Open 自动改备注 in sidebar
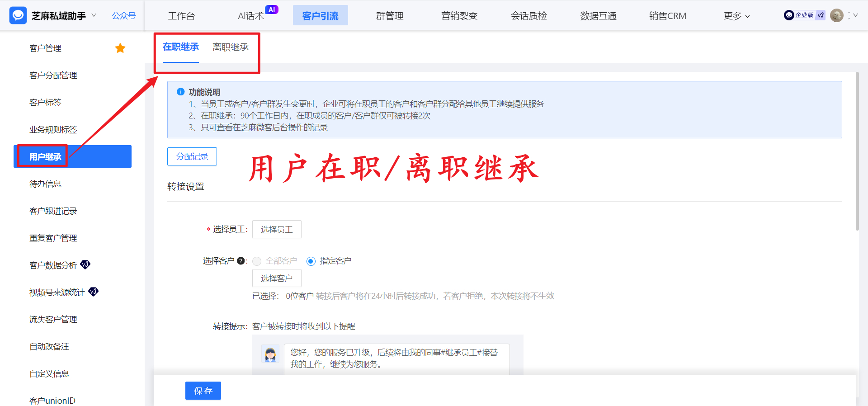This screenshot has height=406, width=868. point(49,346)
